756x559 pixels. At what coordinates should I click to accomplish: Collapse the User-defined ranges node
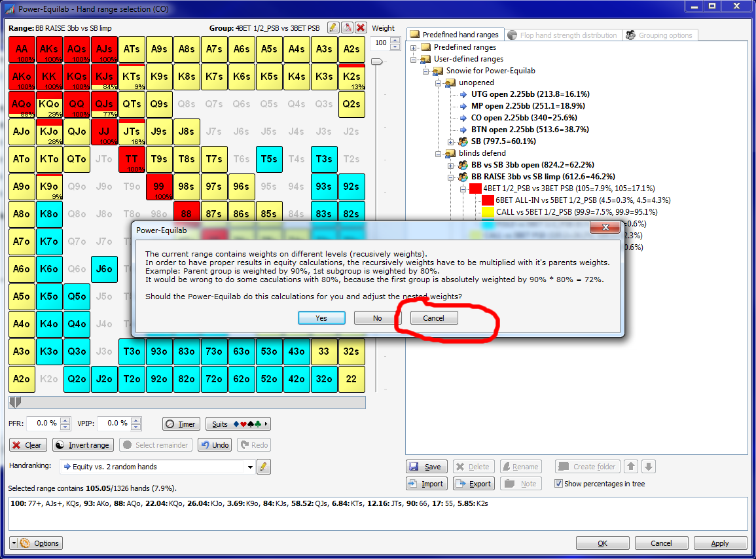point(413,60)
